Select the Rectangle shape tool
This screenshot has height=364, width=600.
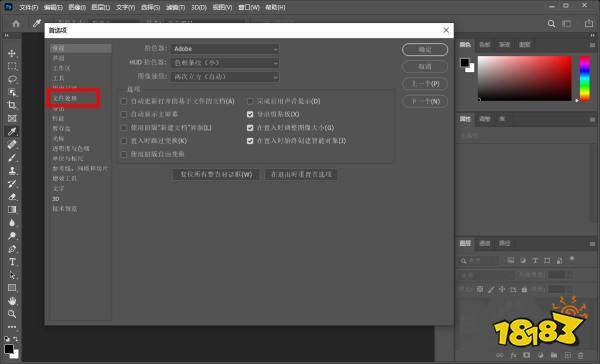click(x=12, y=288)
